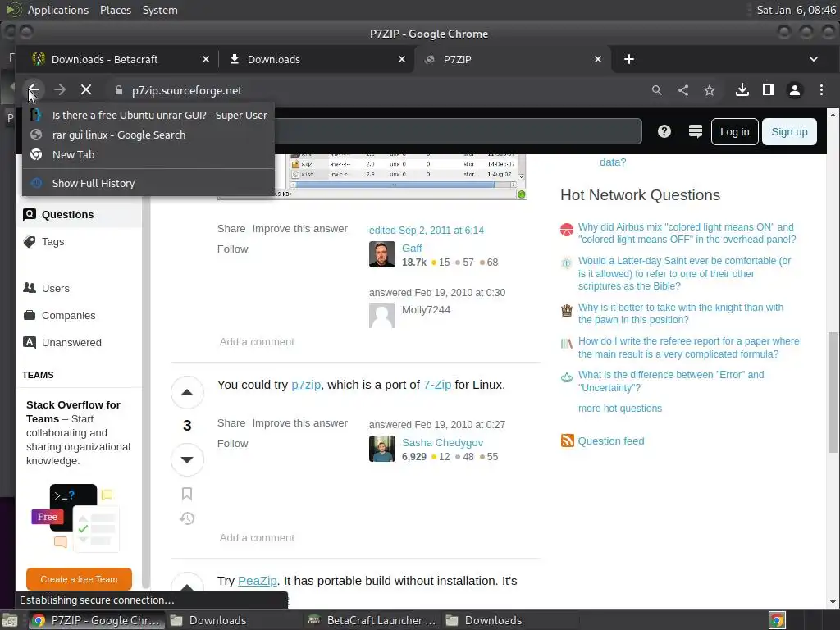
Task: Click the address bar URL p7zip.sourceforge.net
Action: click(x=187, y=90)
